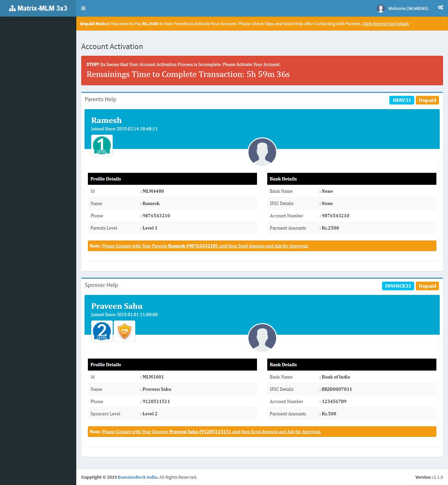Click the Unpaid badge in Sponcer Help
The image size is (448, 485).
pyautogui.click(x=427, y=286)
